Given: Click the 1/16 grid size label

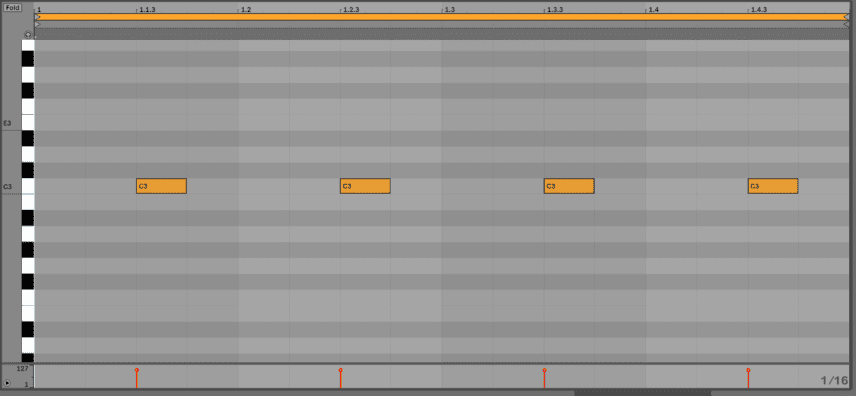Looking at the screenshot, I should click(835, 380).
